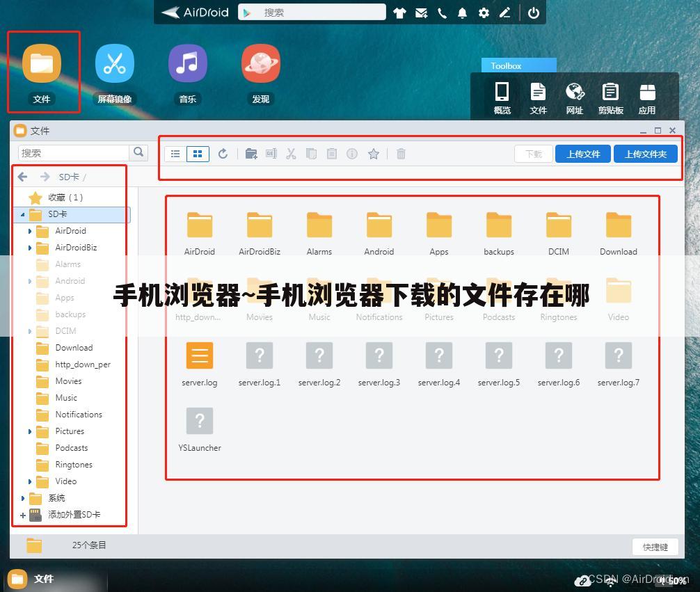This screenshot has height=592, width=700.
Task: Expand the Video tree folder
Action: (x=30, y=481)
